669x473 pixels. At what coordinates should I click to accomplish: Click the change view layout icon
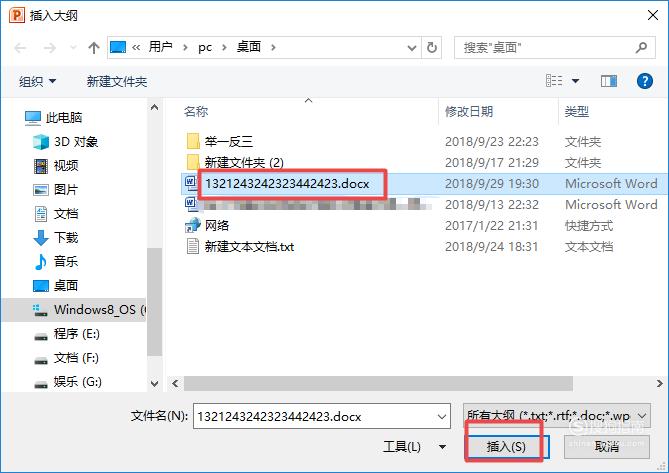(554, 81)
